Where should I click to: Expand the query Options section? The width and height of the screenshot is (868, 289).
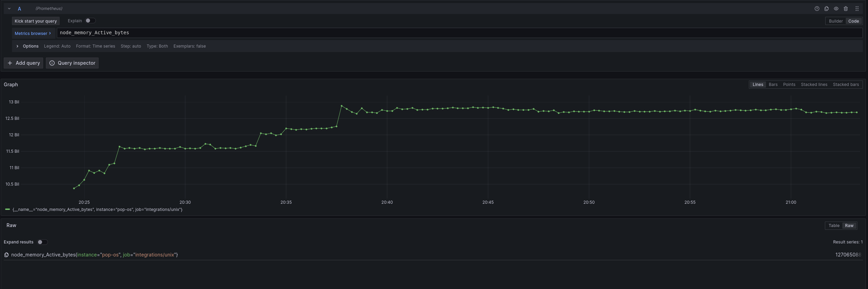coord(17,46)
